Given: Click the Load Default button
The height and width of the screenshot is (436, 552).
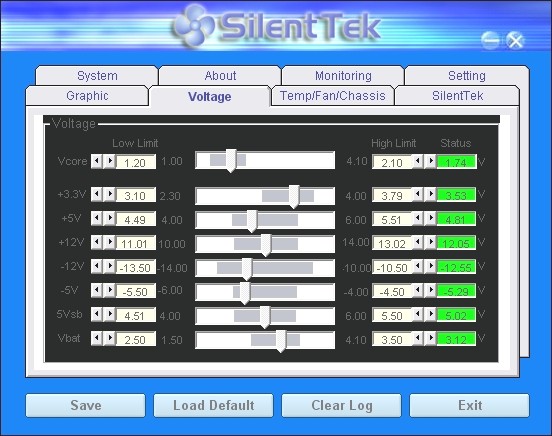Looking at the screenshot, I should 213,405.
